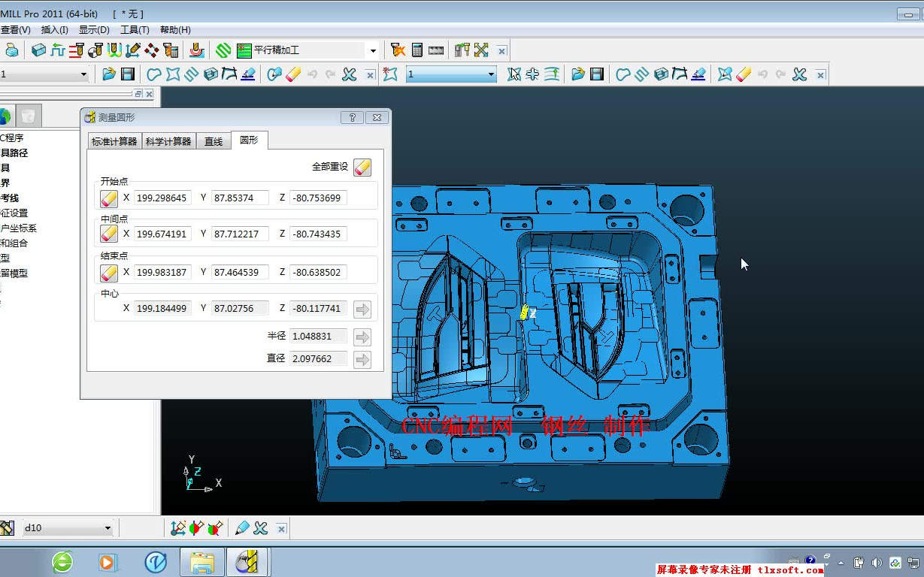Open the d10 tool selector dropdown
Screen dimensions: 924x577
(x=108, y=528)
